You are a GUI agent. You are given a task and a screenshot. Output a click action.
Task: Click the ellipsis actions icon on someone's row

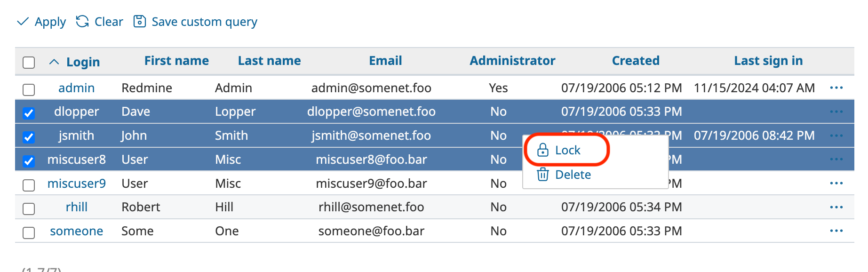pyautogui.click(x=836, y=231)
